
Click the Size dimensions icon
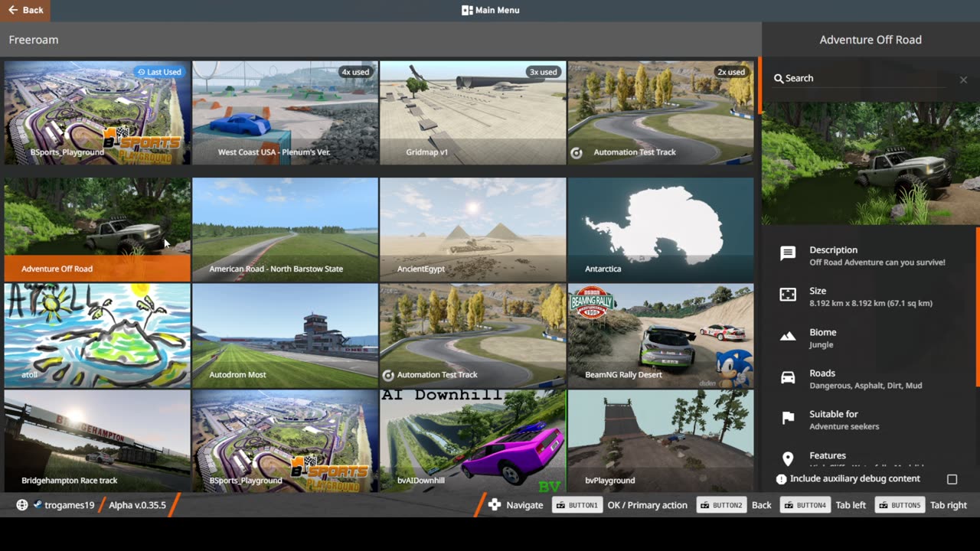tap(788, 295)
